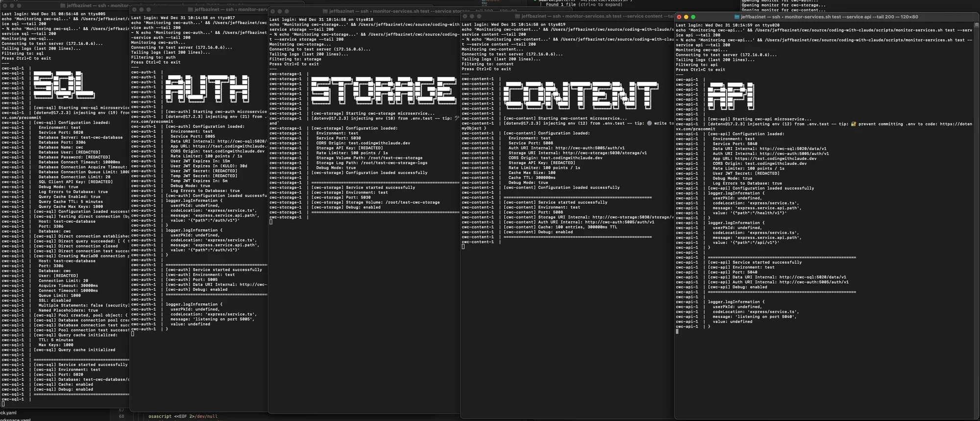Close the content monitor terminal window
The width and height of the screenshot is (980, 421).
click(465, 16)
